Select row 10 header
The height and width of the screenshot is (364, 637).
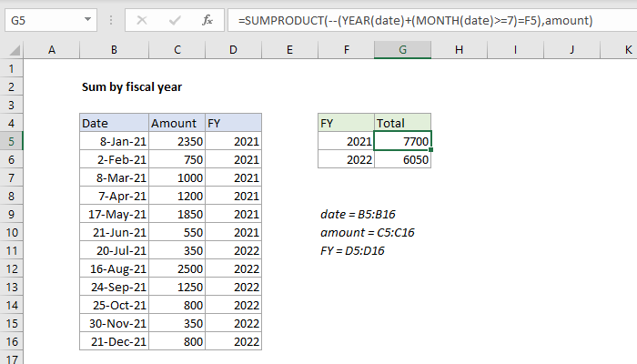(x=11, y=232)
